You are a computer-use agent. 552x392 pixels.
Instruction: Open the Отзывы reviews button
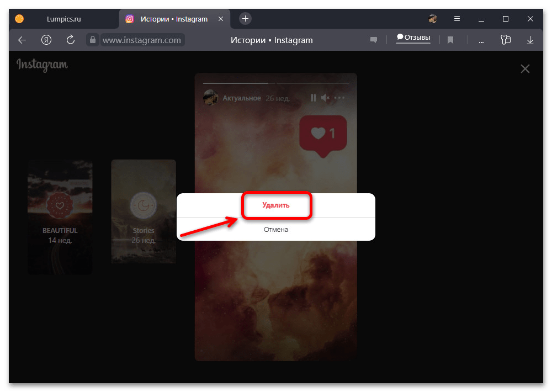click(x=413, y=38)
